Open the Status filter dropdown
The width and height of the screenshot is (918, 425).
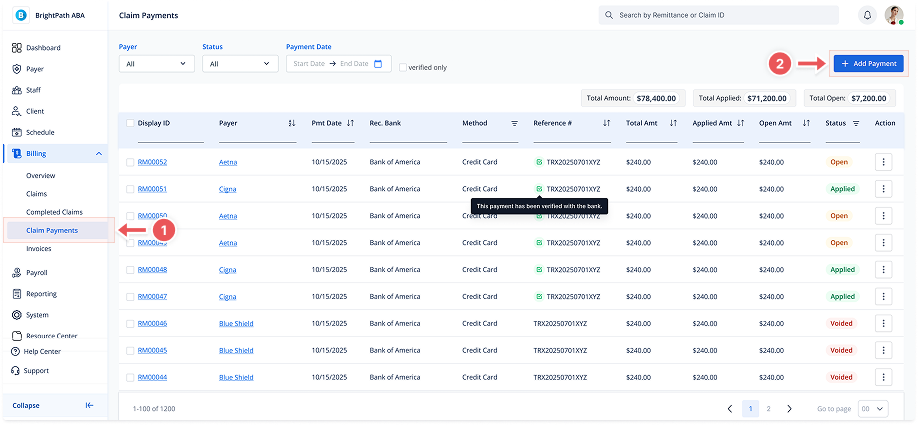click(x=240, y=64)
